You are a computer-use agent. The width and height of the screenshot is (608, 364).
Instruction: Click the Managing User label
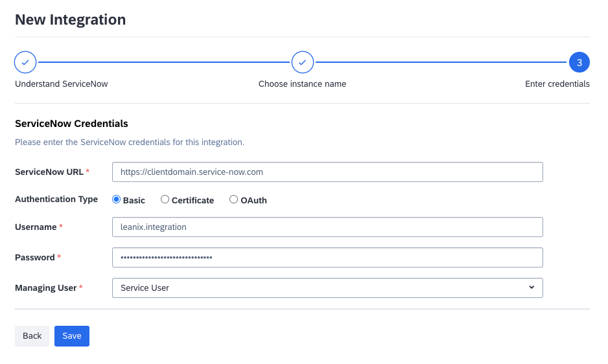click(x=46, y=288)
